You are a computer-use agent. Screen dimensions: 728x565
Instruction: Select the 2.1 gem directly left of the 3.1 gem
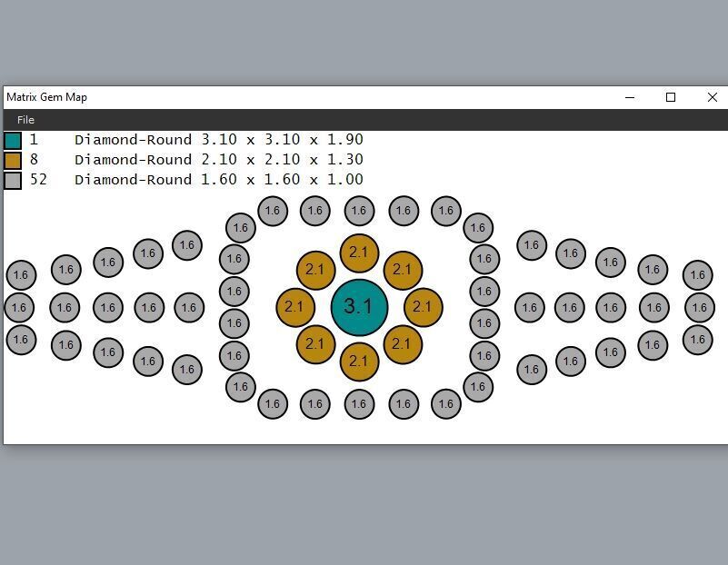[295, 307]
